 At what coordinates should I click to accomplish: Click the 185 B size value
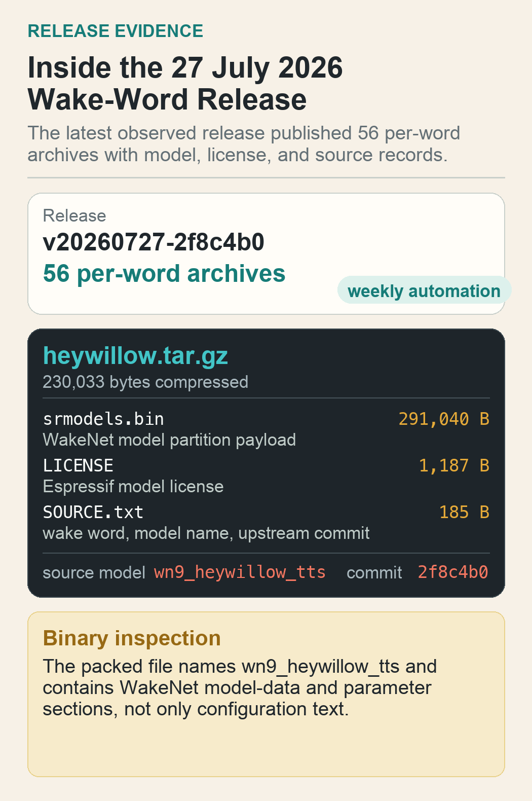coord(464,512)
